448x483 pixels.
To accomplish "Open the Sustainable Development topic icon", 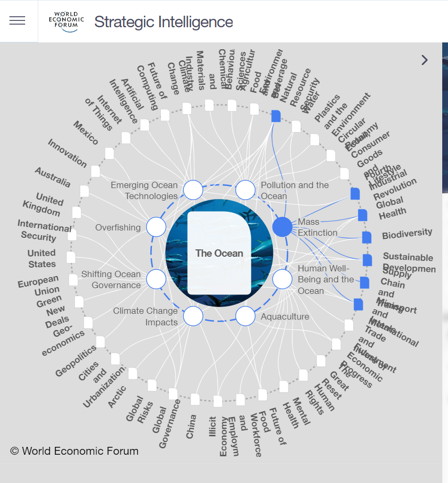I will point(367,260).
